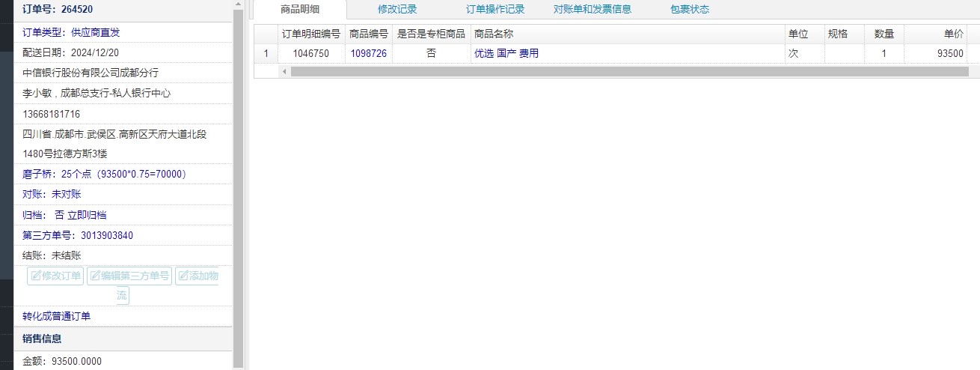
Task: Click the 金额：93500.0000 line
Action: point(62,361)
